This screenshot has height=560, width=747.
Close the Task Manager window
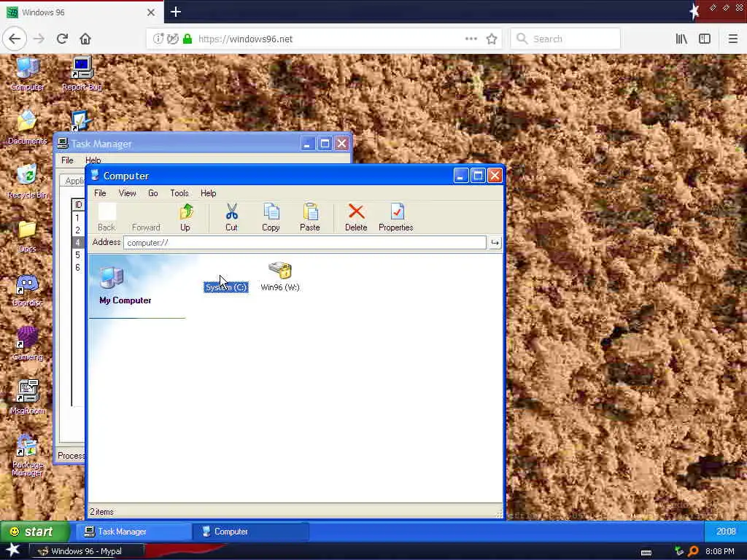coord(342,144)
